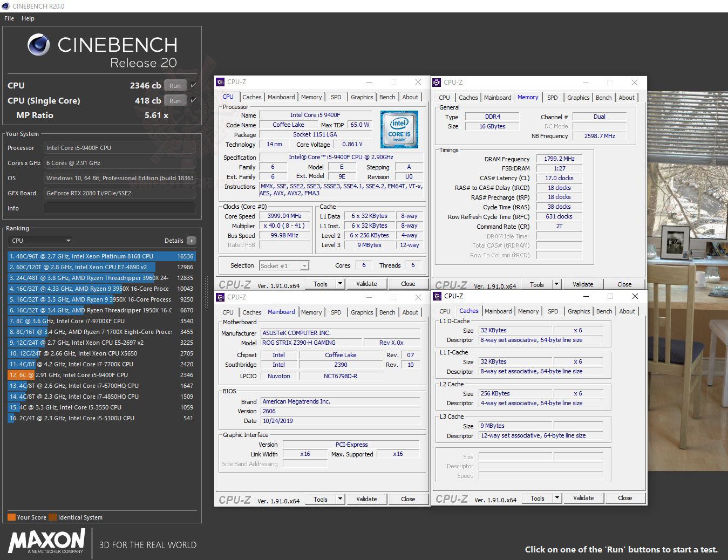The width and height of the screenshot is (728, 560).
Task: Open Mainboard tab in top-left CPU-Z window
Action: [281, 97]
